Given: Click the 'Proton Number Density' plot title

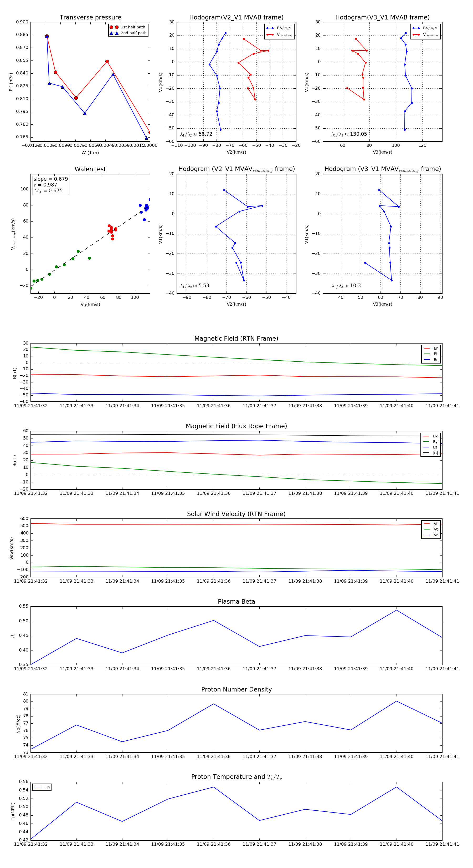Looking at the screenshot, I should pos(236,689).
